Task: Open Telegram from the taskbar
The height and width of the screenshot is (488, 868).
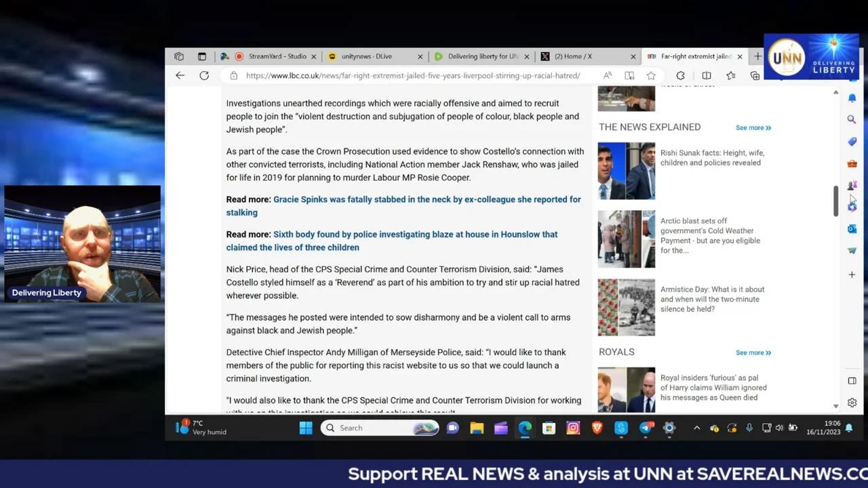Action: tap(645, 428)
